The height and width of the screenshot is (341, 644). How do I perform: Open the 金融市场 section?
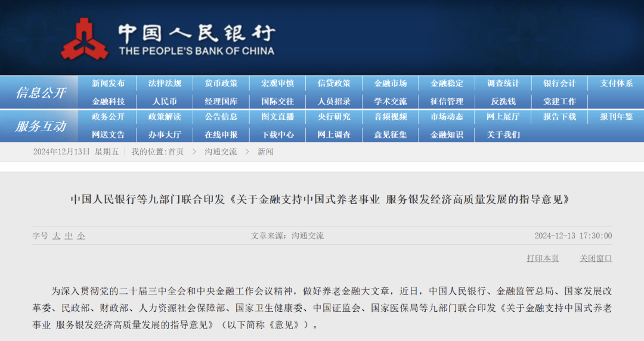[x=390, y=83]
